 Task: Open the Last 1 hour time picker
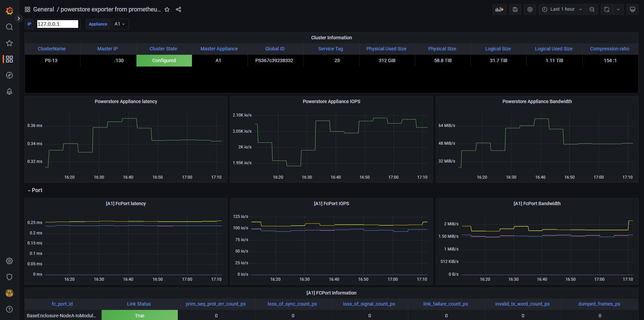pyautogui.click(x=562, y=9)
